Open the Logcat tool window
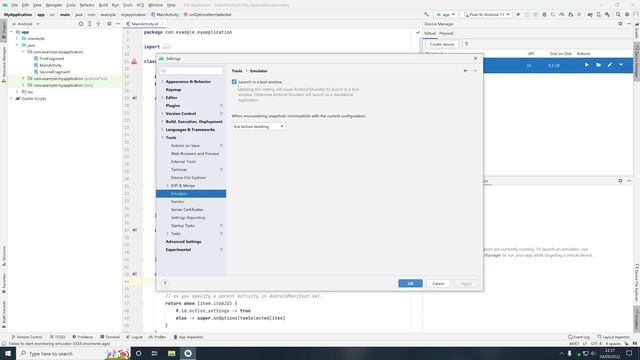 (x=134, y=337)
